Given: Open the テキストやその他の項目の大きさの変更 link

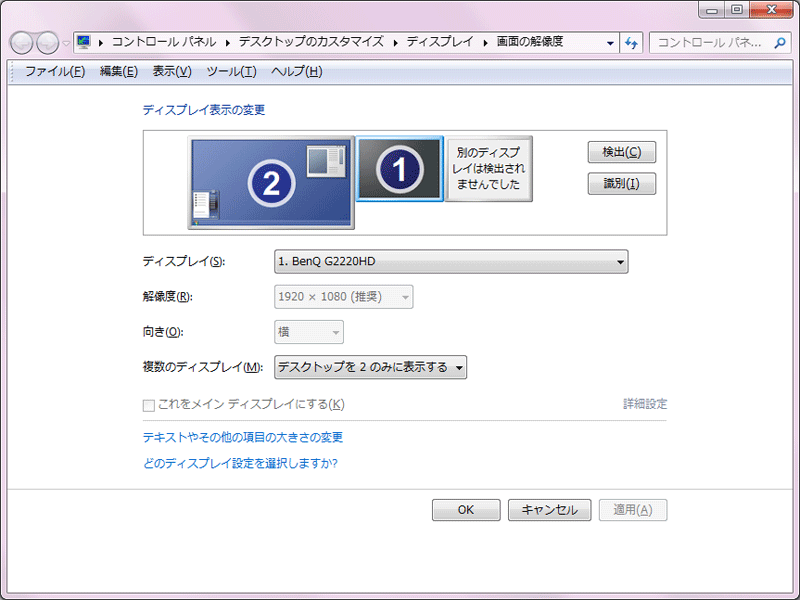Looking at the screenshot, I should click(x=243, y=437).
